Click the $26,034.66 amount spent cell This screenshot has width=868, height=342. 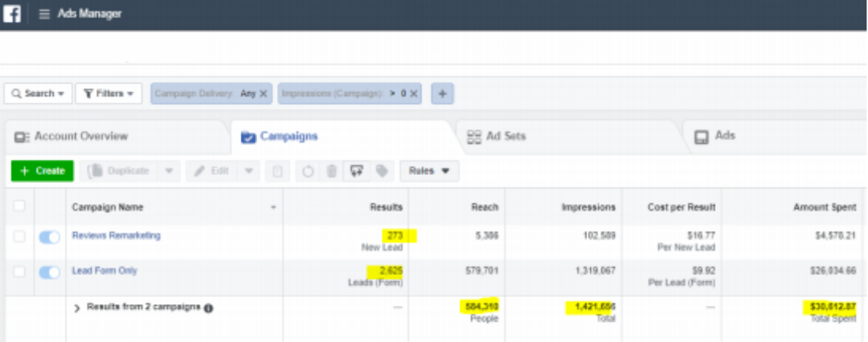[832, 271]
